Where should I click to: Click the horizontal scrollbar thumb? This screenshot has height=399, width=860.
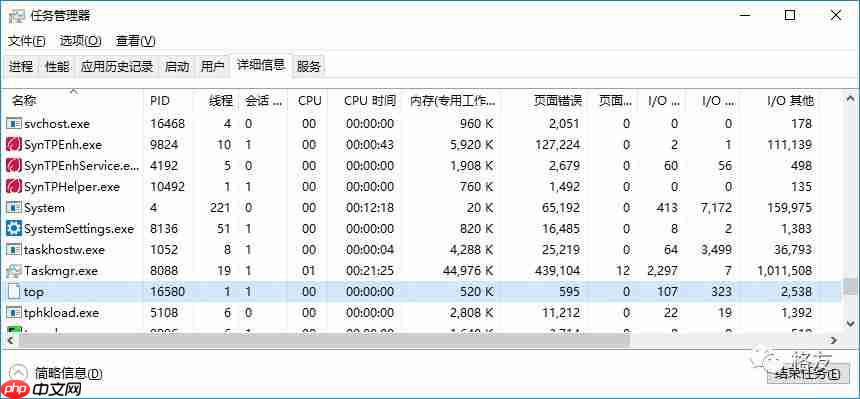coord(325,340)
